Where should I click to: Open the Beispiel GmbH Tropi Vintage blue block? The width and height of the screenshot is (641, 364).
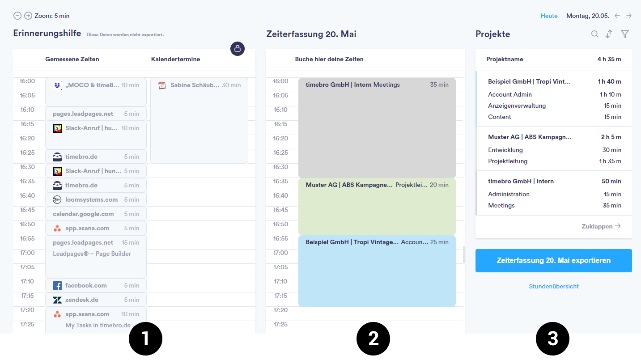[377, 271]
